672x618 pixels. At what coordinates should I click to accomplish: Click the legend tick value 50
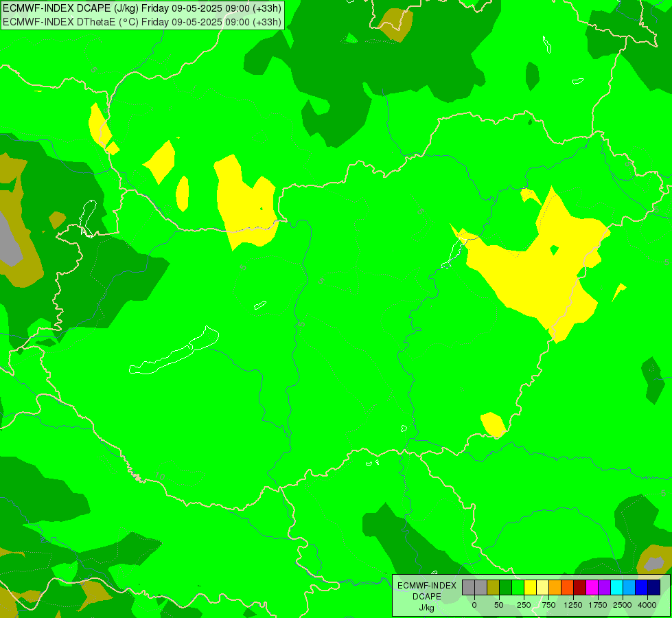pyautogui.click(x=499, y=605)
